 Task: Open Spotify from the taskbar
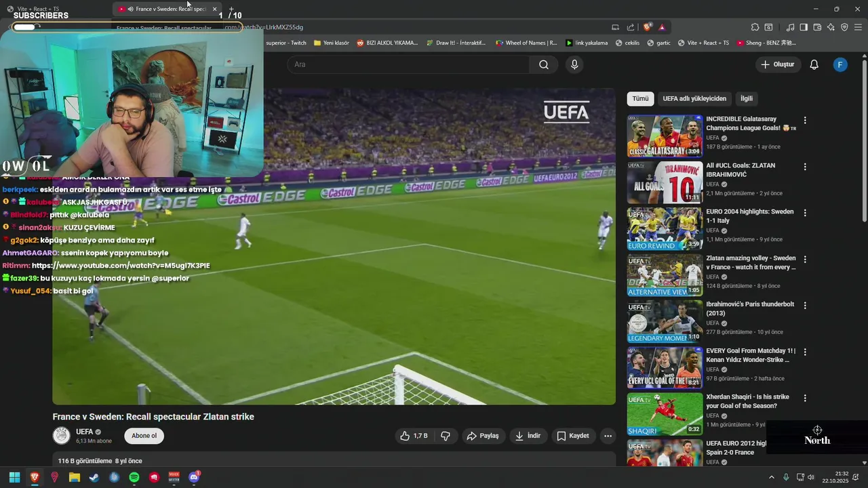[134, 477]
